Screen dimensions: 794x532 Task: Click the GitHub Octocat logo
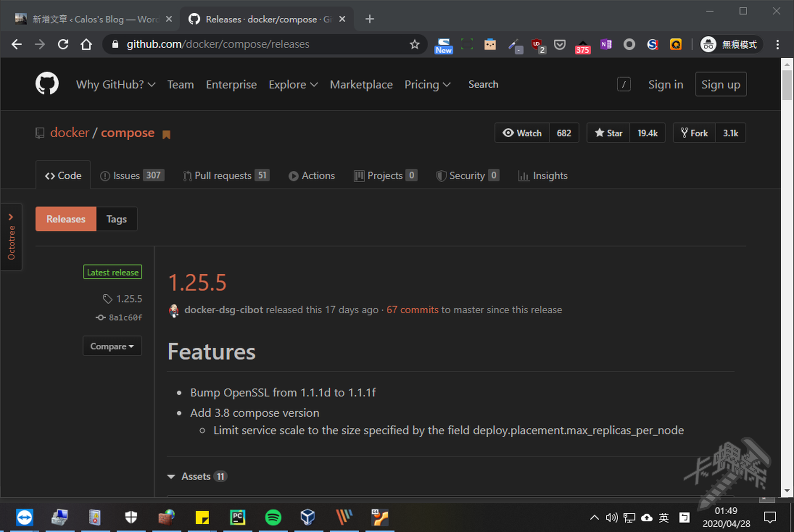(47, 84)
